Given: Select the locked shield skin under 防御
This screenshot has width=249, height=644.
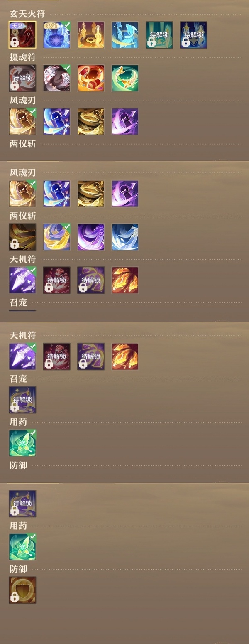Looking at the screenshot, I should click(x=22, y=590).
